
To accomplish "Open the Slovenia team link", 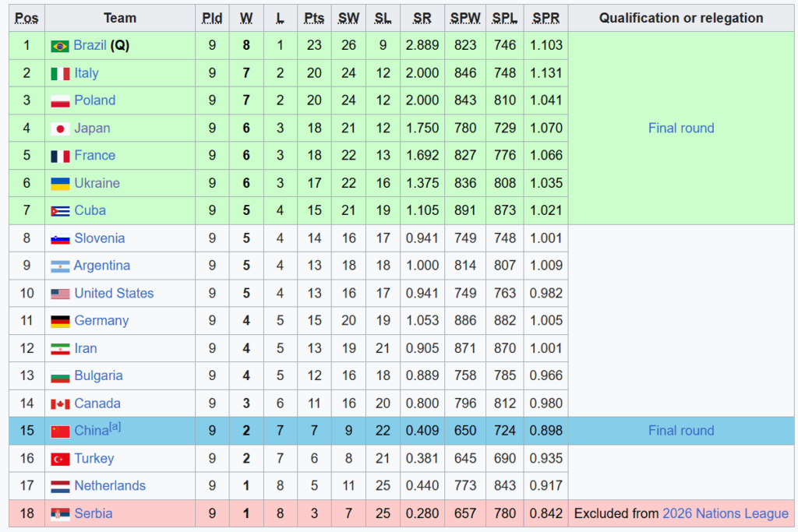I will pyautogui.click(x=99, y=238).
